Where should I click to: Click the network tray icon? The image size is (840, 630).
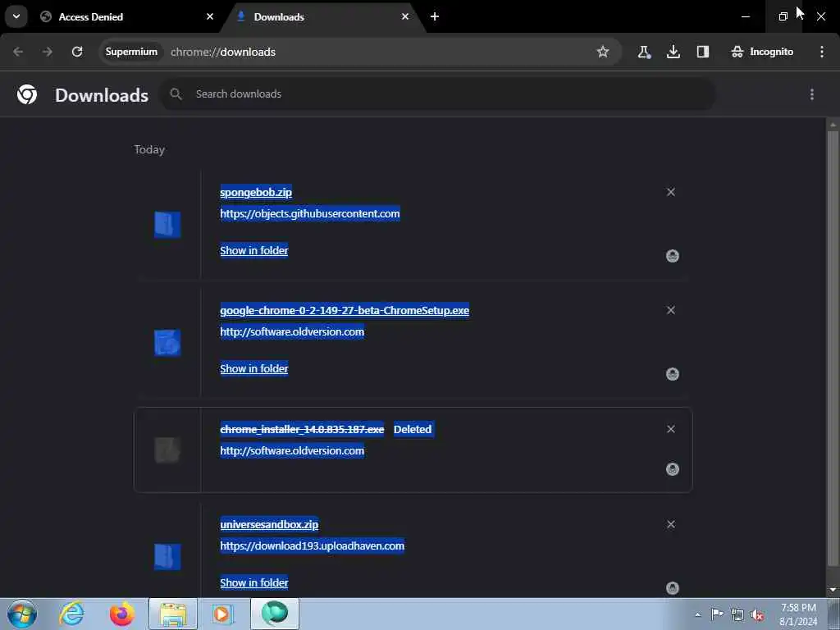coord(737,615)
